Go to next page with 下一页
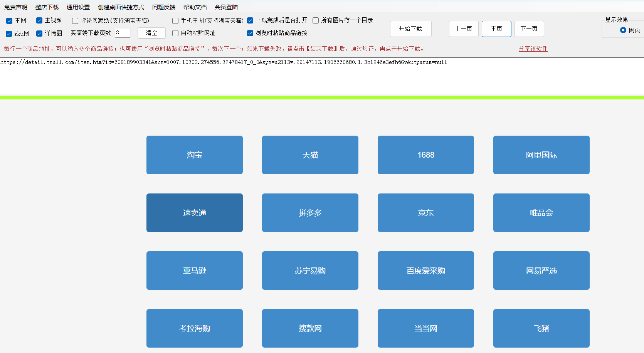The width and height of the screenshot is (644, 353). (529, 29)
